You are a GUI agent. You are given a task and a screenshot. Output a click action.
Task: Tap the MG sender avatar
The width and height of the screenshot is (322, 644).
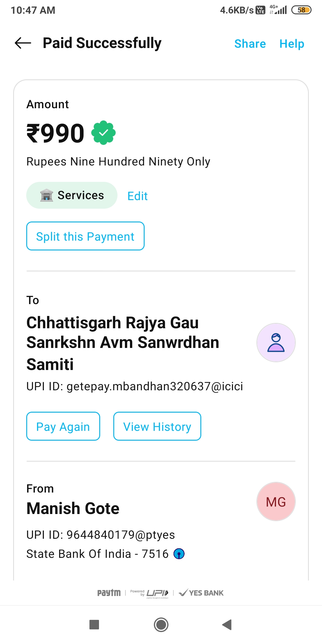[x=276, y=502]
